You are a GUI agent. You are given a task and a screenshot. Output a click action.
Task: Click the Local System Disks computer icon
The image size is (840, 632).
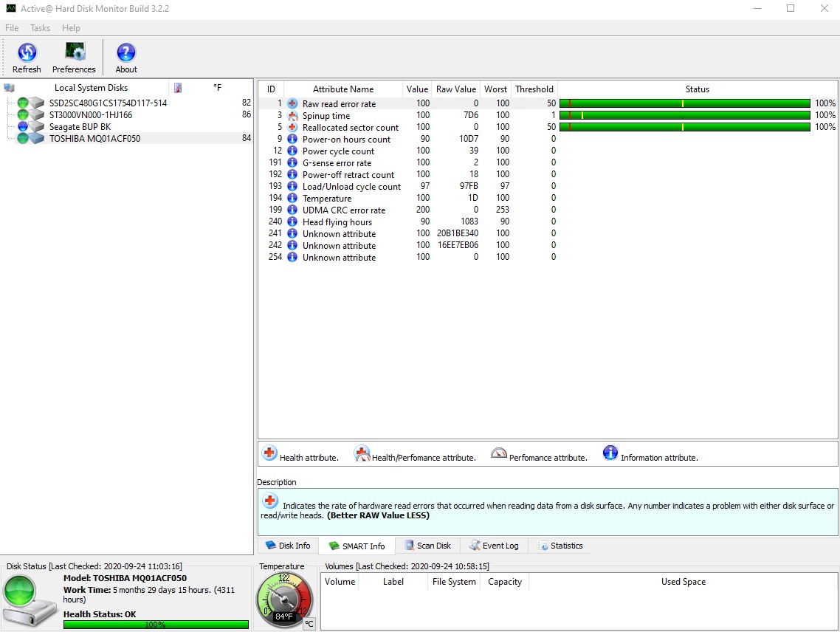[x=10, y=88]
